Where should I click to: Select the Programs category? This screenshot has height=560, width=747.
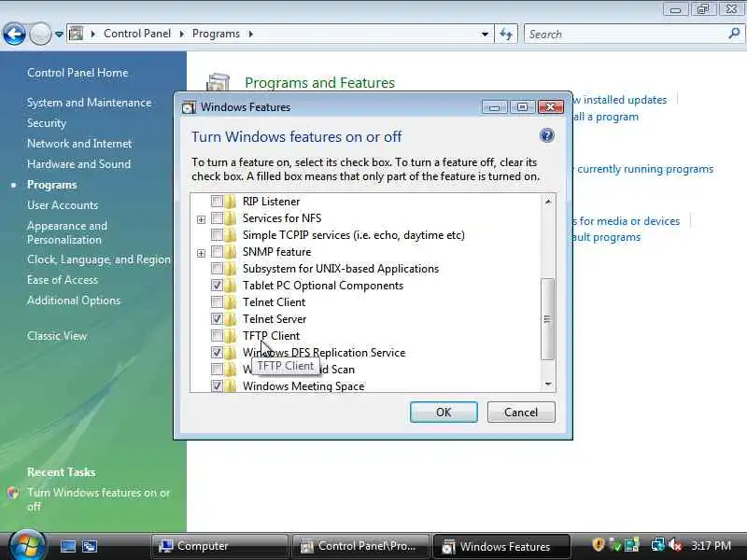(x=52, y=185)
